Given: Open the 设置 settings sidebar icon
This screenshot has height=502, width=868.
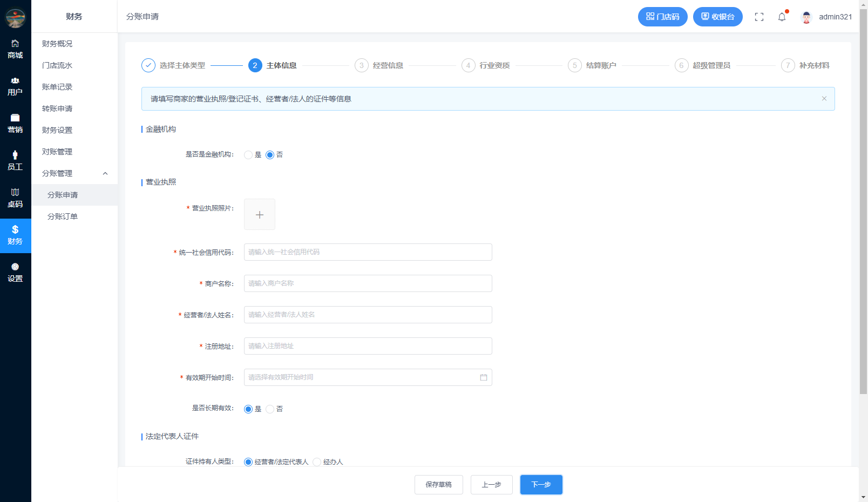Looking at the screenshot, I should click(x=15, y=273).
